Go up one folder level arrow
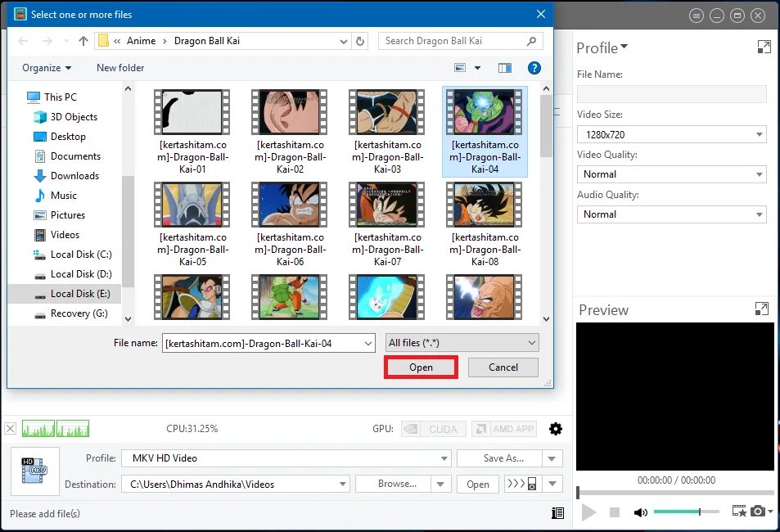The image size is (780, 532). click(x=83, y=41)
